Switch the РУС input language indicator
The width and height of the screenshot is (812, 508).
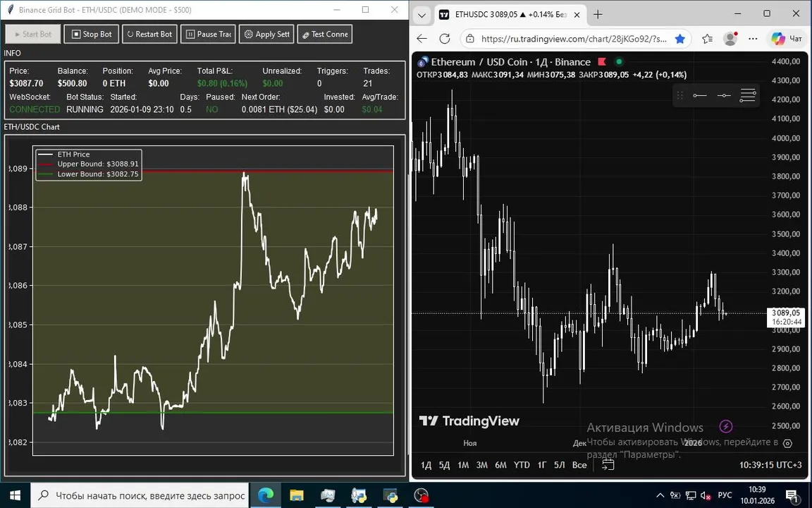pos(725,495)
